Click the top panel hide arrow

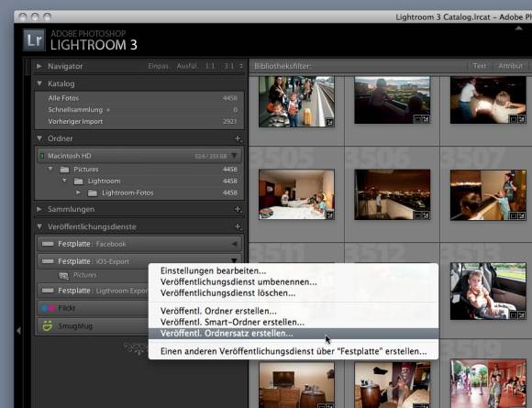(x=518, y=28)
